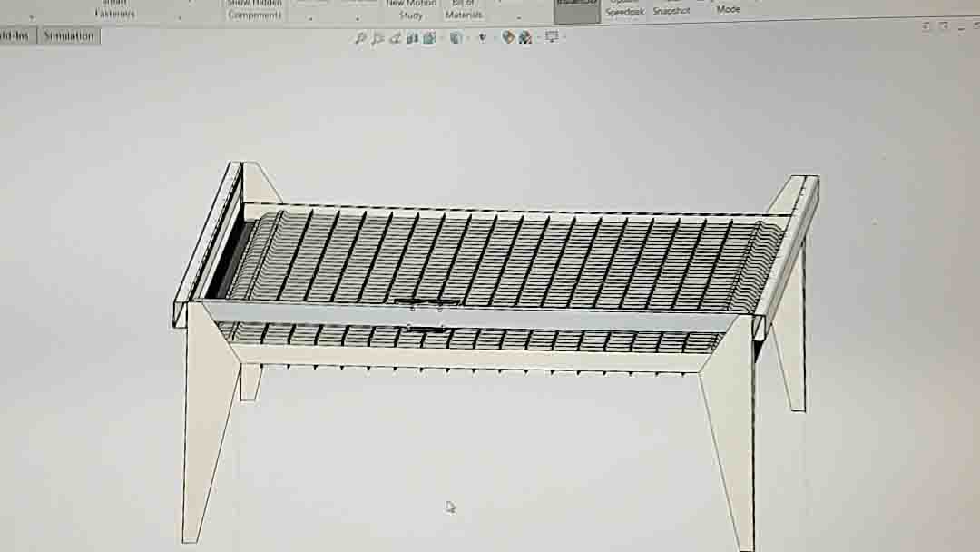Image resolution: width=980 pixels, height=552 pixels.
Task: Open the Hide/Show Items icon
Action: [482, 38]
